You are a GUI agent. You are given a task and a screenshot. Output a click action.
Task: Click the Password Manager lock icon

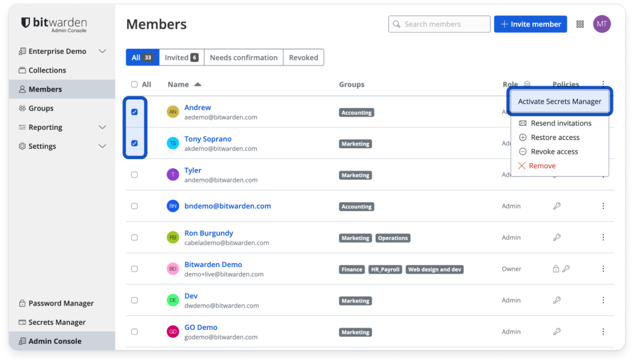[x=22, y=303]
